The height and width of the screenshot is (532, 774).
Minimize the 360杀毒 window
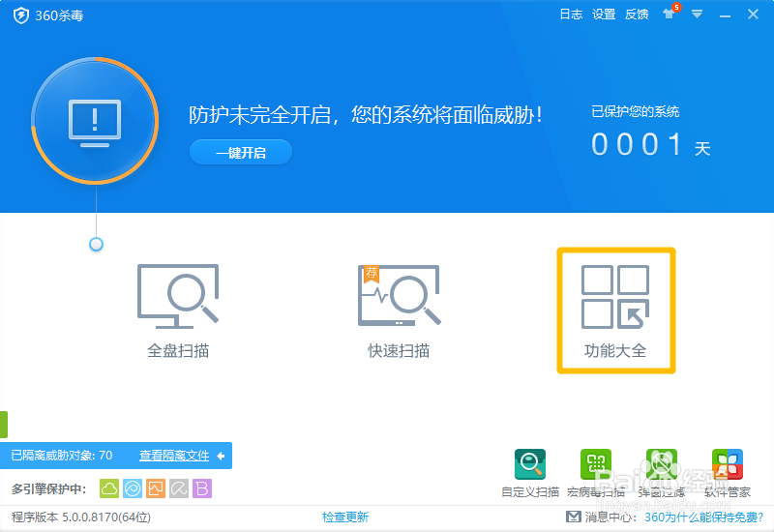[x=725, y=15]
